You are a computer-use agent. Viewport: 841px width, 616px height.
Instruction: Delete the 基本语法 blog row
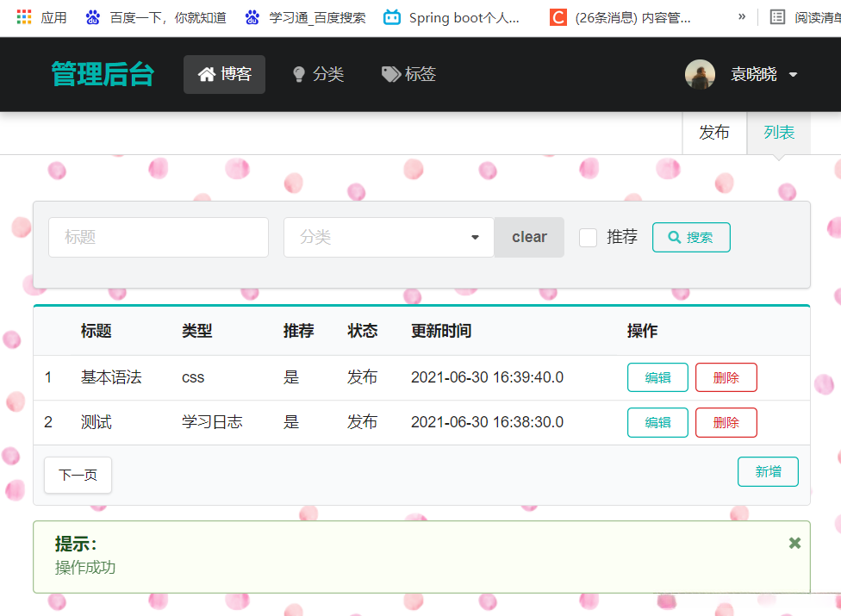tap(726, 377)
